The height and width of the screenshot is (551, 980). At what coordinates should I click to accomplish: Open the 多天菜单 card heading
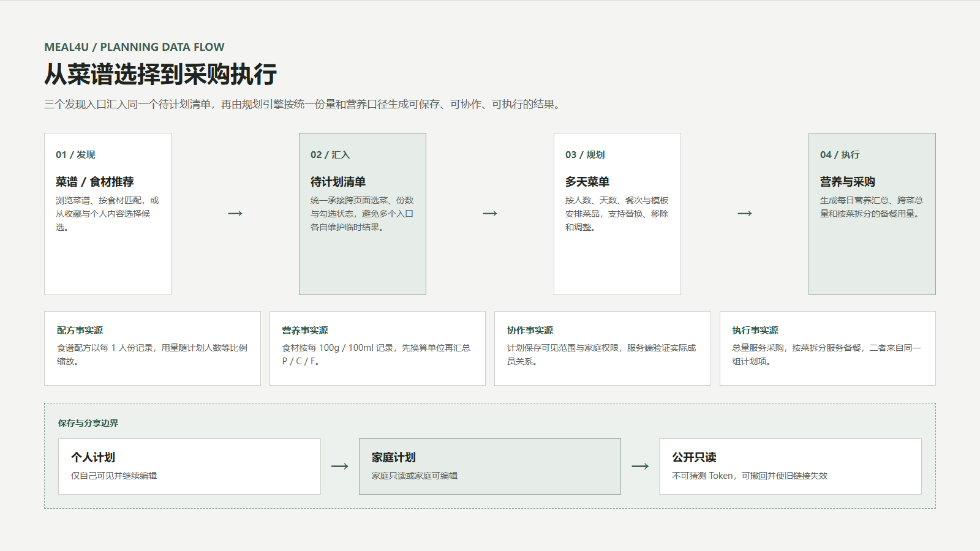tap(587, 182)
